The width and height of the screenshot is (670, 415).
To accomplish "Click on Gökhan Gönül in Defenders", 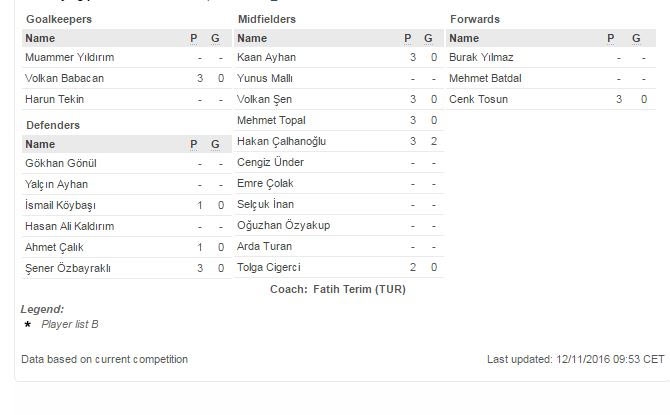I will (60, 163).
